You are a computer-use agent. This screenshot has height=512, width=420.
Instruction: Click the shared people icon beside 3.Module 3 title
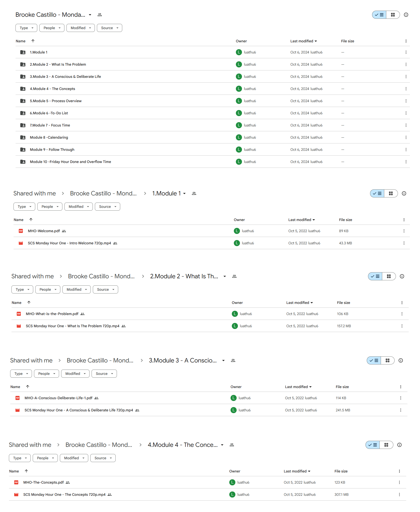click(x=233, y=360)
